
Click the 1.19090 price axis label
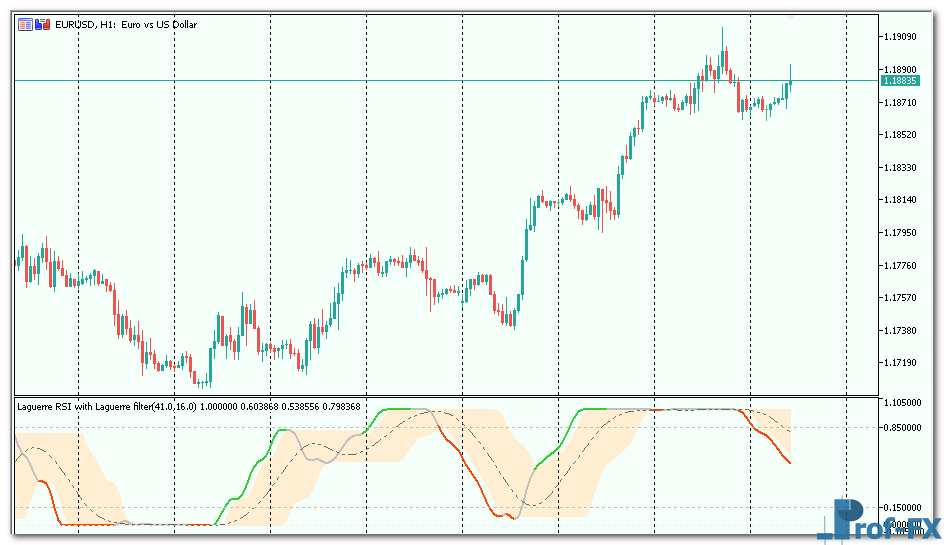point(901,37)
